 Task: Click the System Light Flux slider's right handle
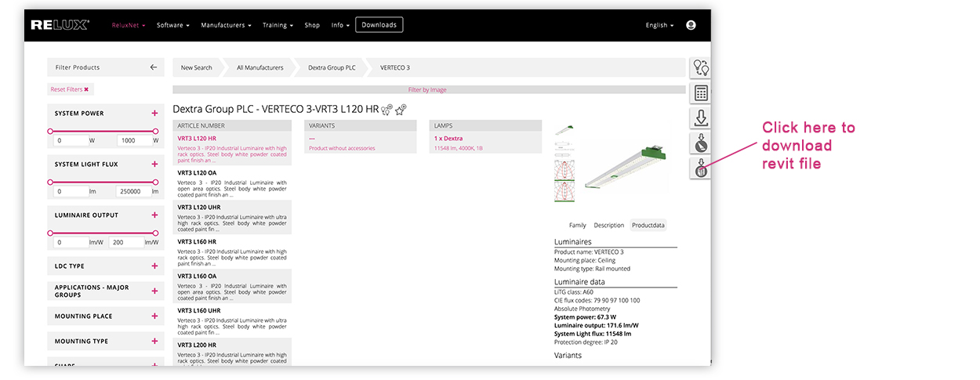point(155,182)
